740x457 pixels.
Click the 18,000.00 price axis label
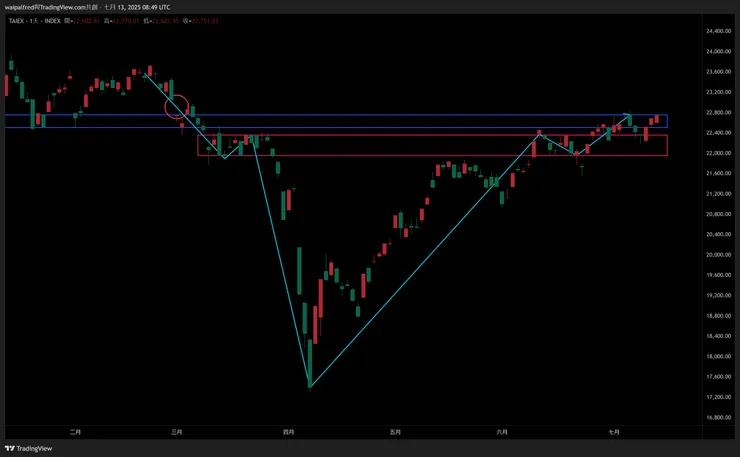[x=718, y=356]
